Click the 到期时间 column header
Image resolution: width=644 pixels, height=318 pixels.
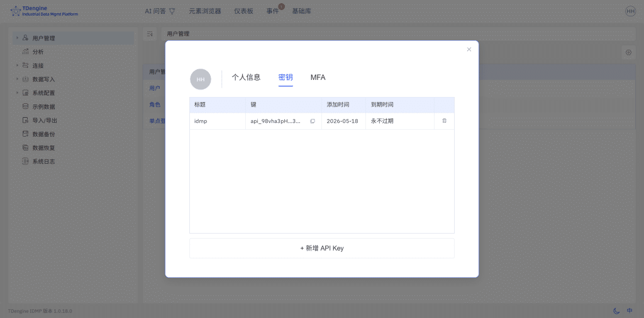pyautogui.click(x=399, y=105)
